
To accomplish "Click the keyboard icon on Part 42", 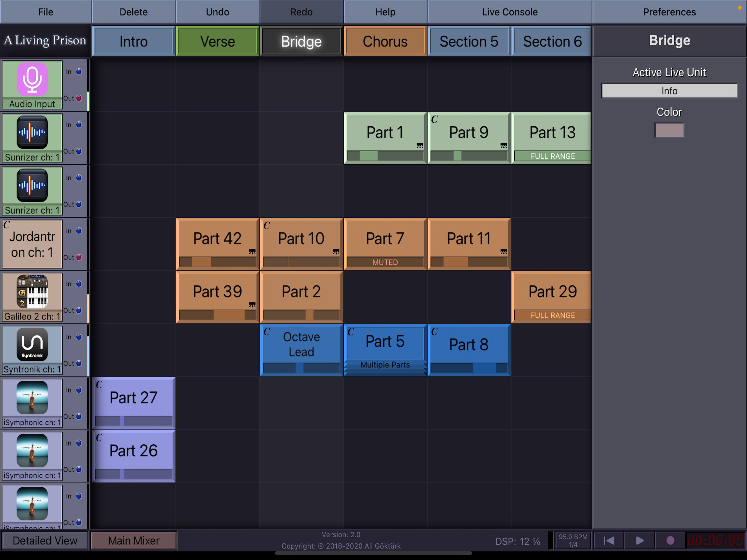I will pyautogui.click(x=252, y=252).
